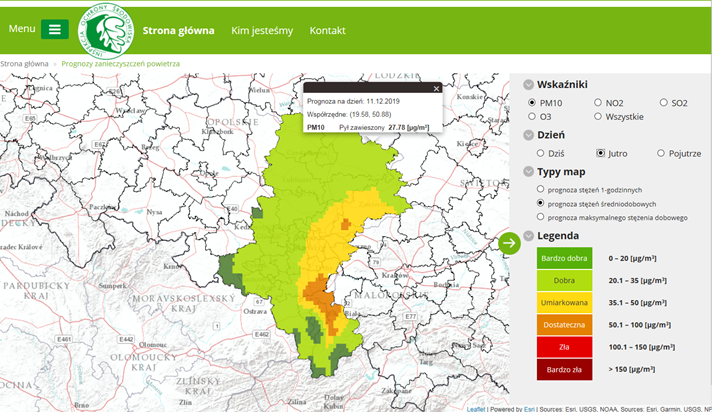Image resolution: width=712 pixels, height=412 pixels.
Task: Choose the O3 indicator option
Action: [532, 117]
